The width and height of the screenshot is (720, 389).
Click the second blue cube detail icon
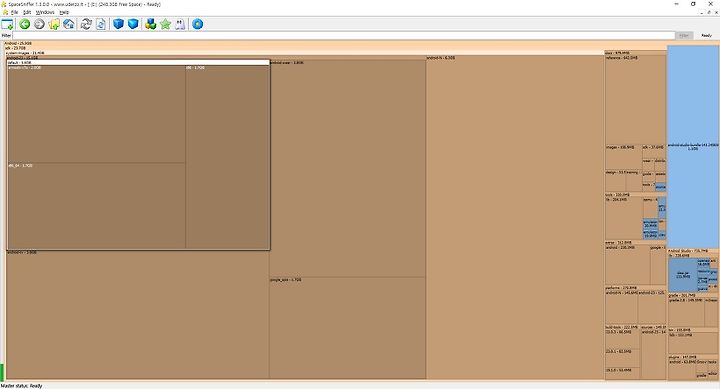click(x=133, y=24)
